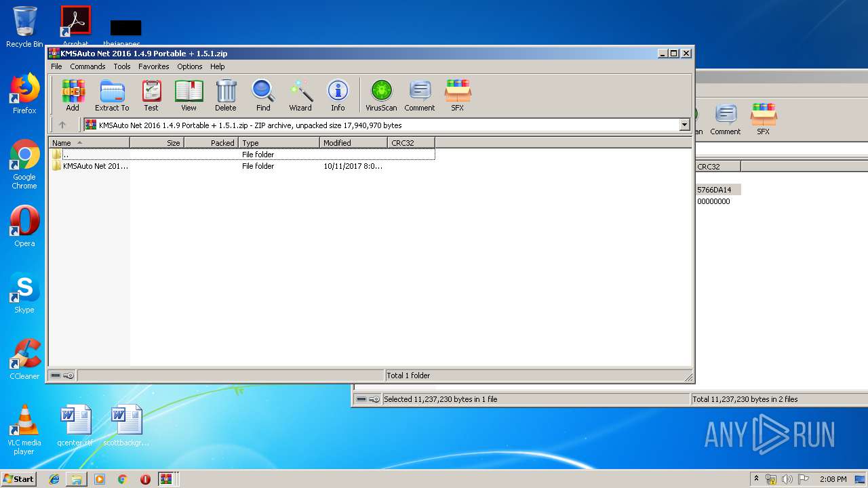Sort by CRC32 column in front window
The height and width of the screenshot is (488, 868).
tap(411, 142)
